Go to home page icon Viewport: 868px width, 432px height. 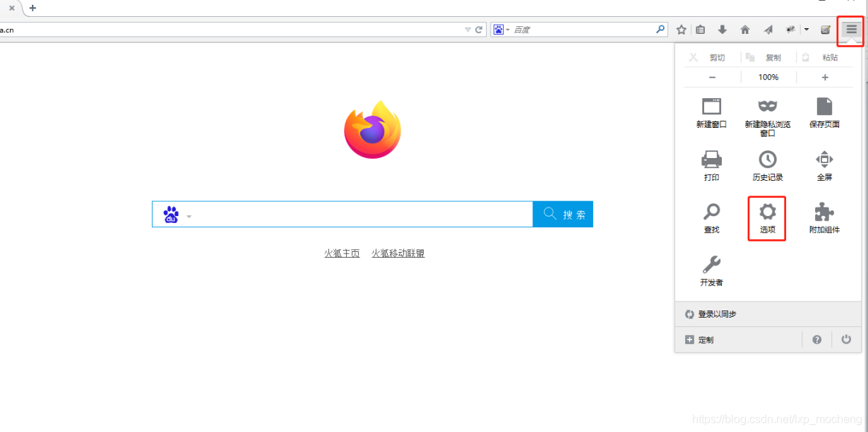(745, 30)
